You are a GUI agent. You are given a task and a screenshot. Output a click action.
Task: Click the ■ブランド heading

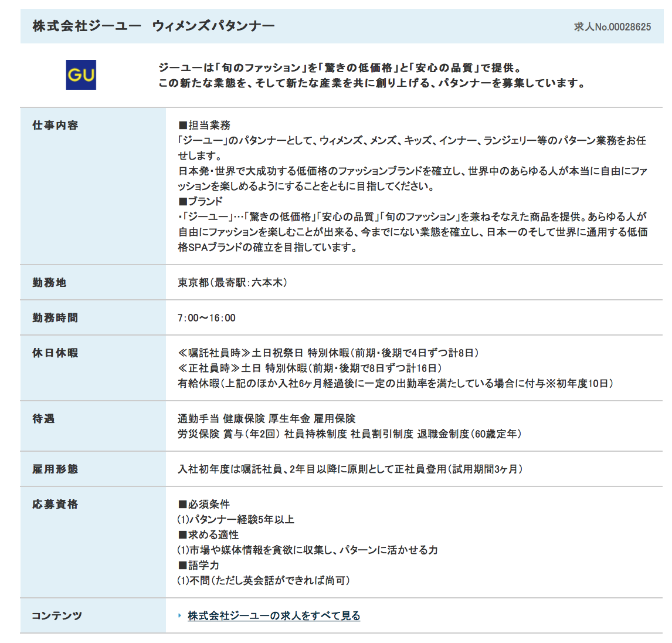201,201
